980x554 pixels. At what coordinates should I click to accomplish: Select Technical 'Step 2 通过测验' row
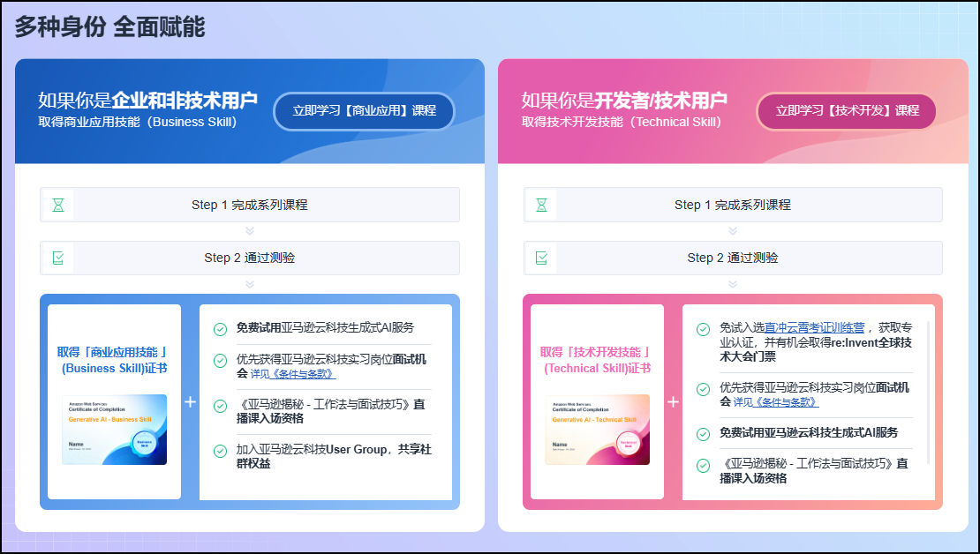(x=733, y=258)
